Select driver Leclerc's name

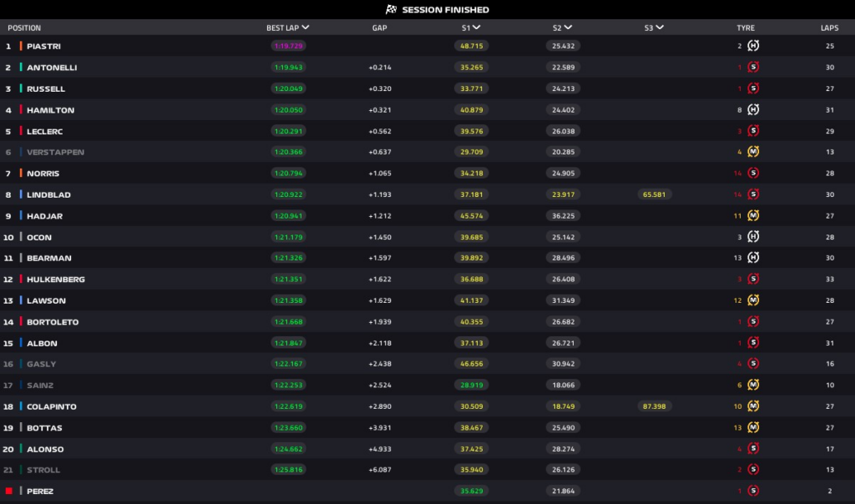[x=44, y=131]
